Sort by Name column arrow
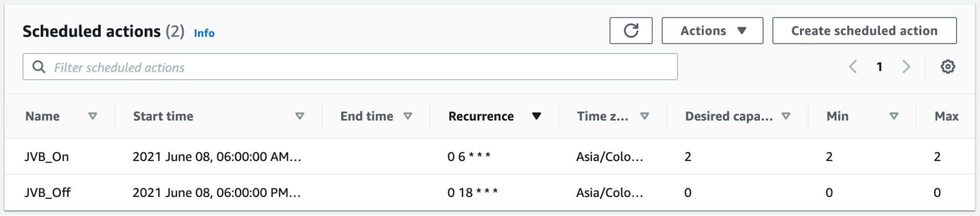The image size is (980, 216). (92, 116)
